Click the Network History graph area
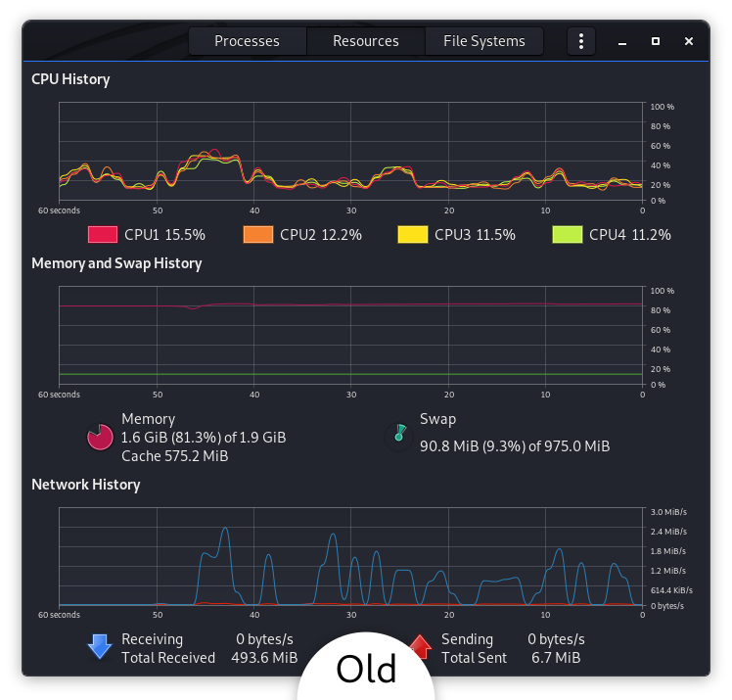This screenshot has width=732, height=700. point(350,556)
